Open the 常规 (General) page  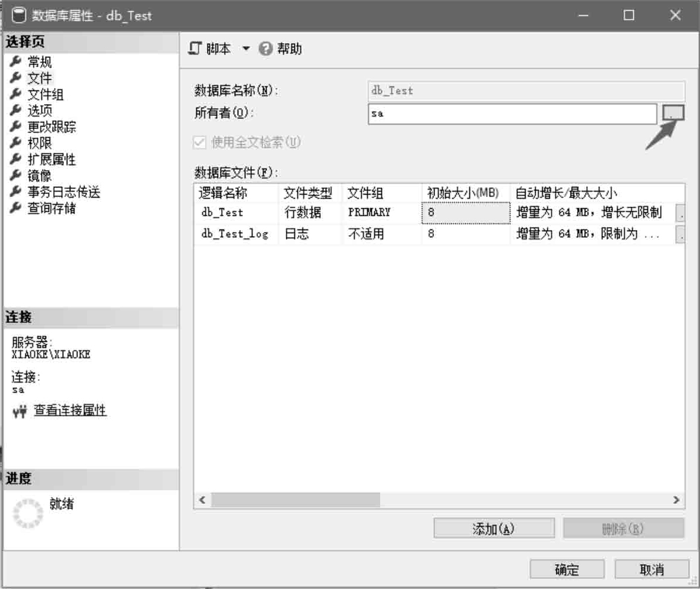[40, 62]
